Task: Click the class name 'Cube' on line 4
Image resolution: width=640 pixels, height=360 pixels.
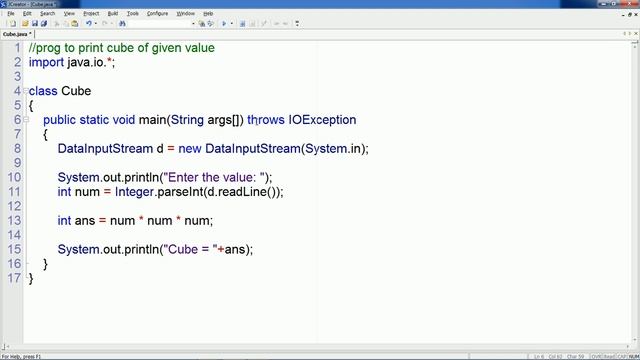Action: pyautogui.click(x=76, y=91)
